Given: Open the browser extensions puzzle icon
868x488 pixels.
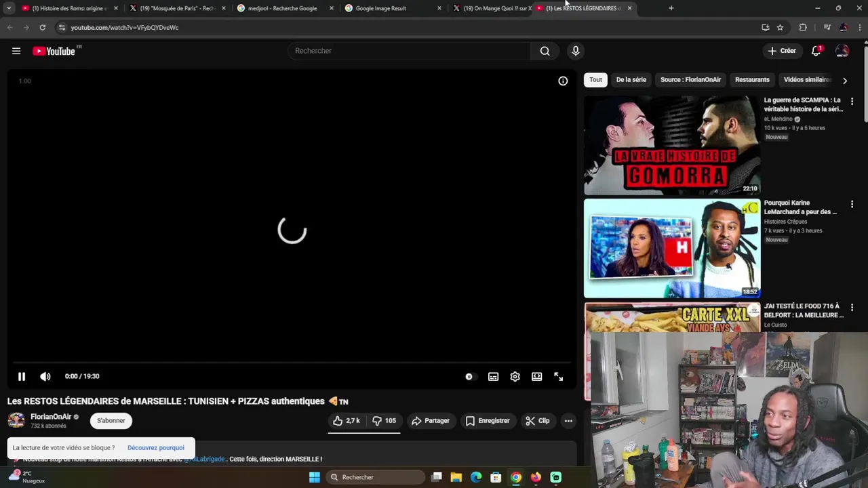Looking at the screenshot, I should click(x=803, y=27).
